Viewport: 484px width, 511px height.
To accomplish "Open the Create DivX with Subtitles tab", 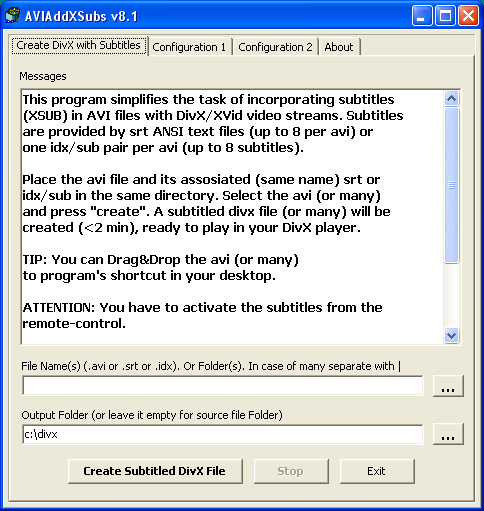I will click(x=79, y=45).
